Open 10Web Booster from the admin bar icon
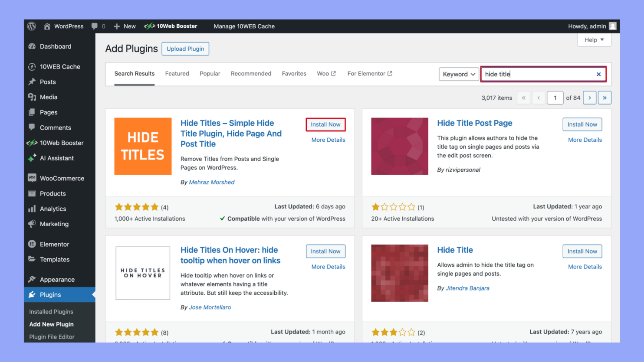The width and height of the screenshot is (644, 362). (149, 26)
